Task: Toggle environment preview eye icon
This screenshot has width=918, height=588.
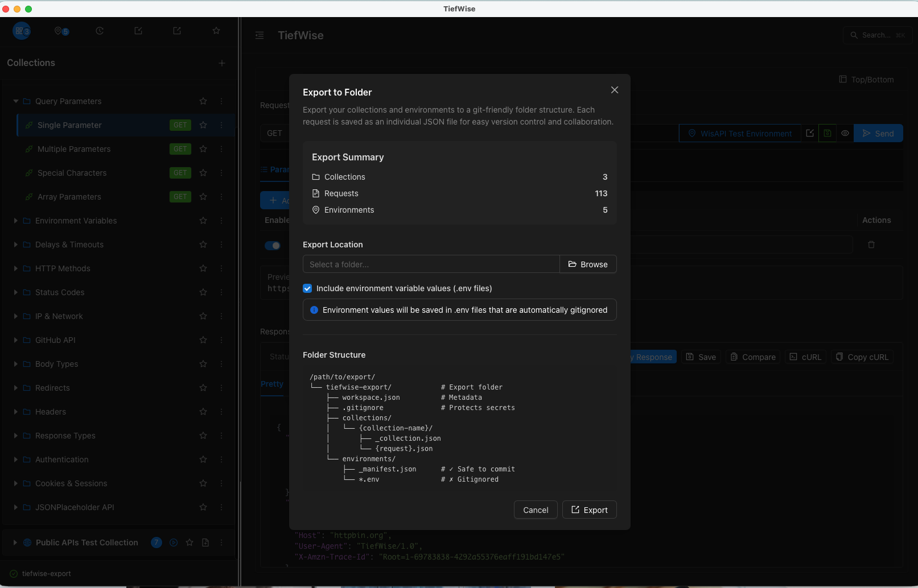Action: [x=845, y=133]
